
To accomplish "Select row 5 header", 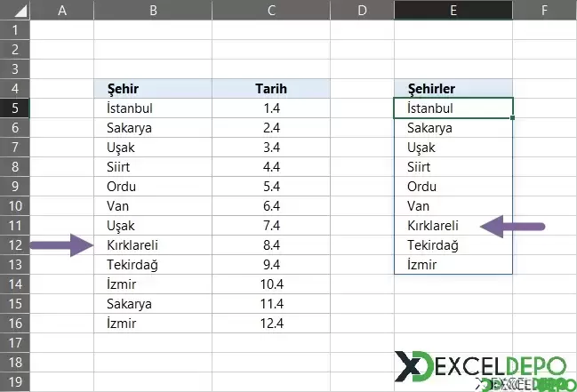I will [x=15, y=108].
